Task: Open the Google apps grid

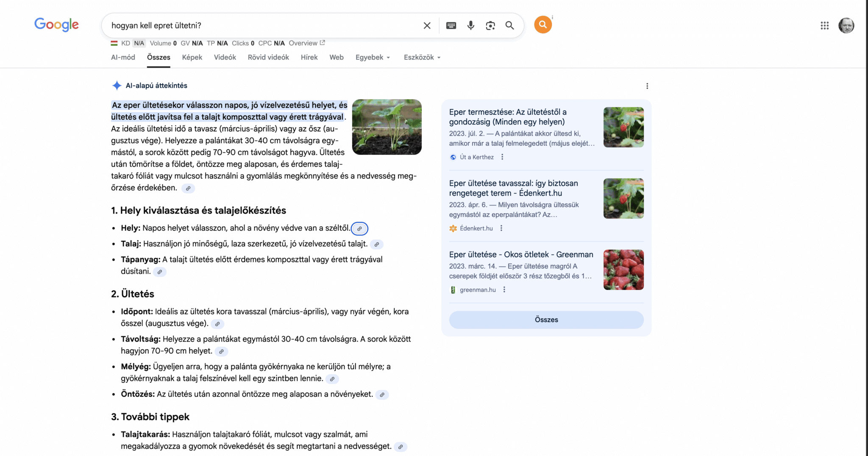Action: point(824,25)
